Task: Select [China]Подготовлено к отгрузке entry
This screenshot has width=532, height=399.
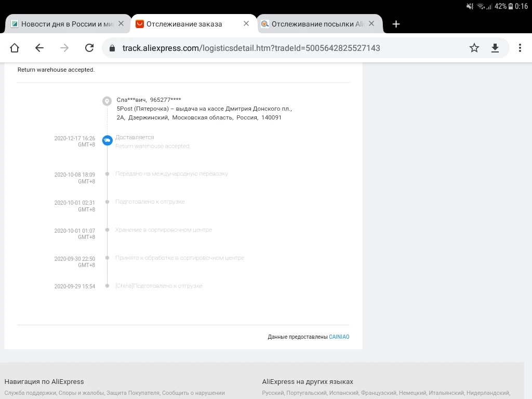Action: pyautogui.click(x=159, y=286)
